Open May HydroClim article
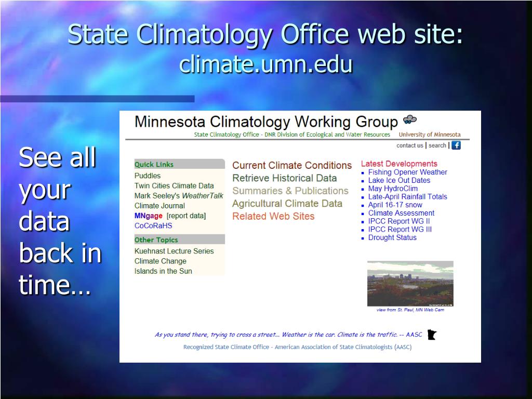 pos(393,188)
